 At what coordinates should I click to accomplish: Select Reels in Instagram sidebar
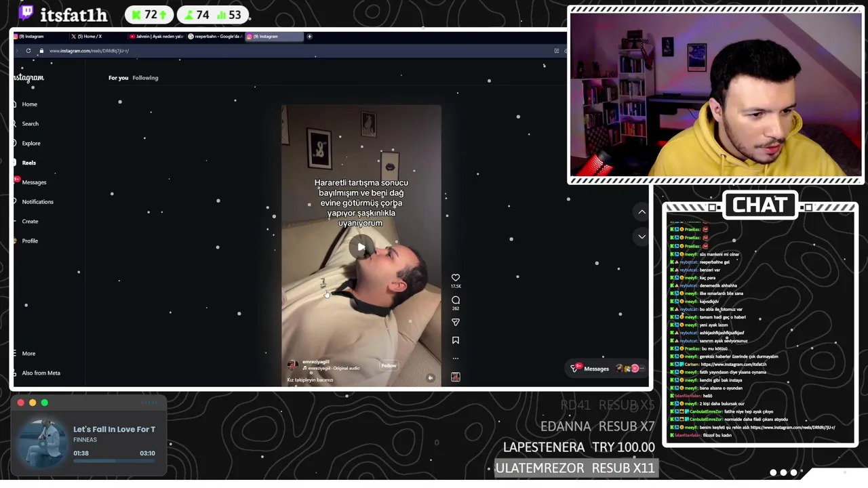click(24, 163)
